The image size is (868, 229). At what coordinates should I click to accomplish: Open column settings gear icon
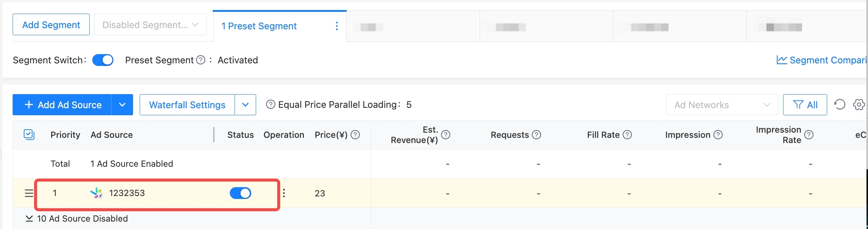(x=859, y=105)
